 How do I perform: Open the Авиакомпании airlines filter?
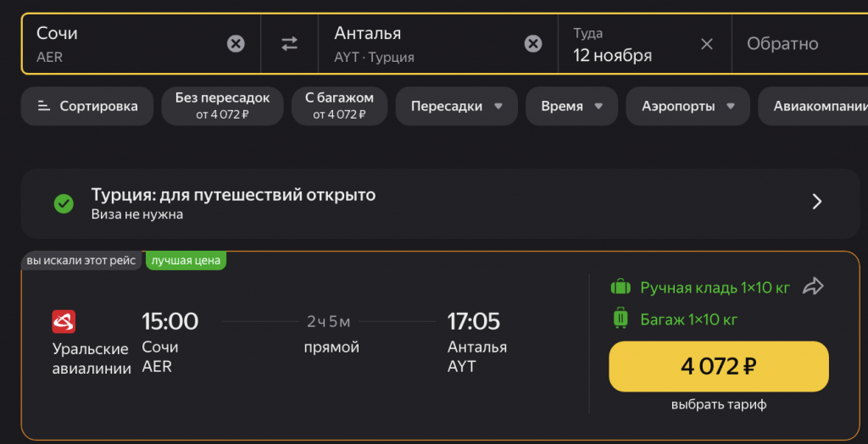[x=818, y=106]
